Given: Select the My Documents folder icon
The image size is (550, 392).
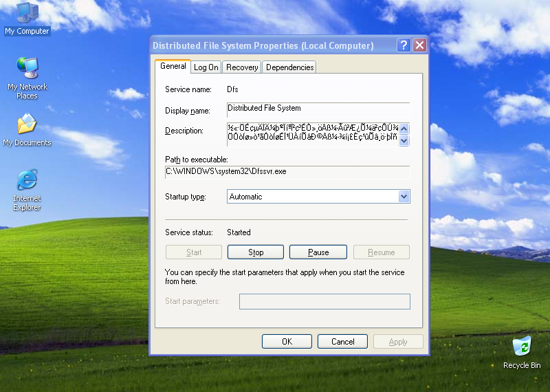Looking at the screenshot, I should click(x=27, y=129).
